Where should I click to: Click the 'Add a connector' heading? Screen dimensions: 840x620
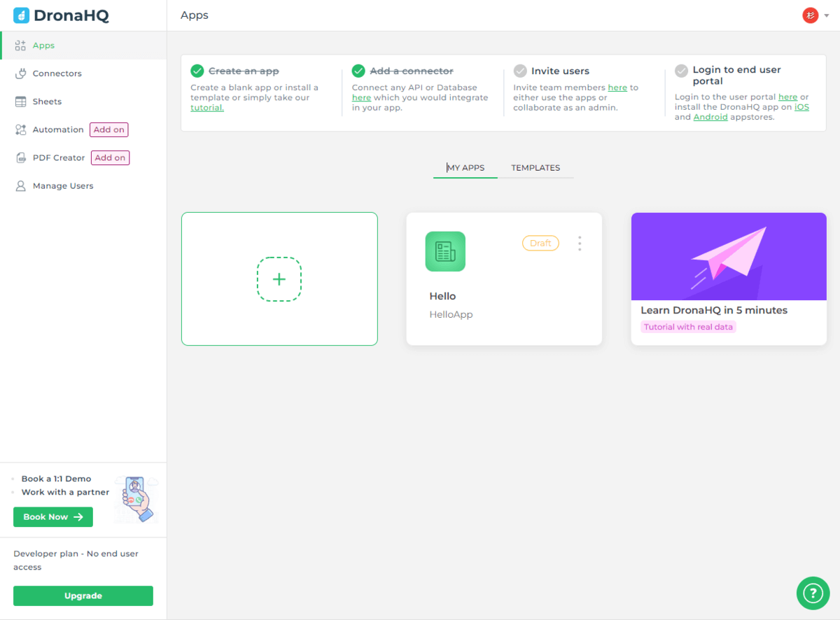(x=412, y=71)
